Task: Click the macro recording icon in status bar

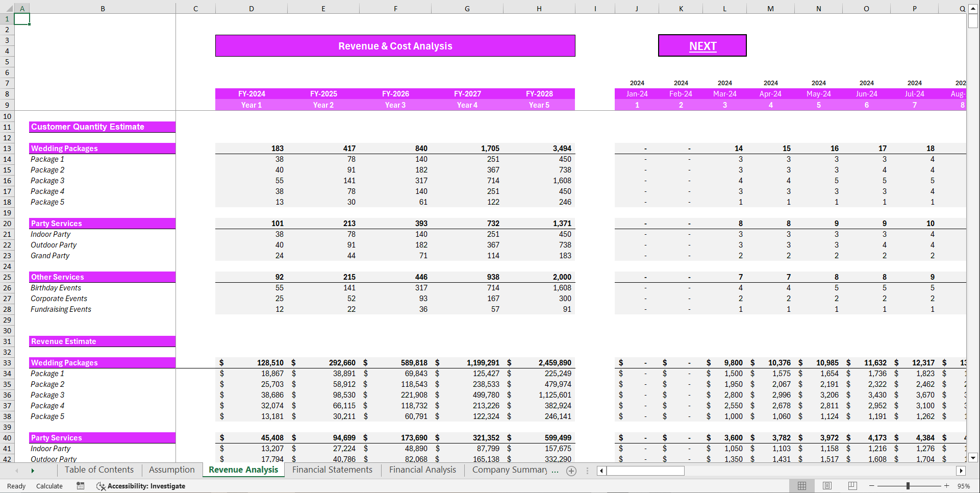Action: tap(80, 486)
